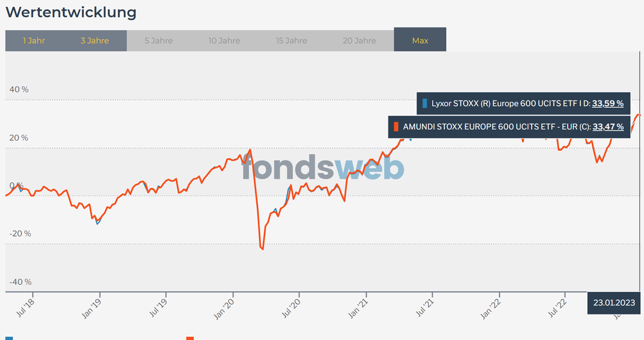Choose the 5 Jahre period tab
The height and width of the screenshot is (340, 644).
158,40
